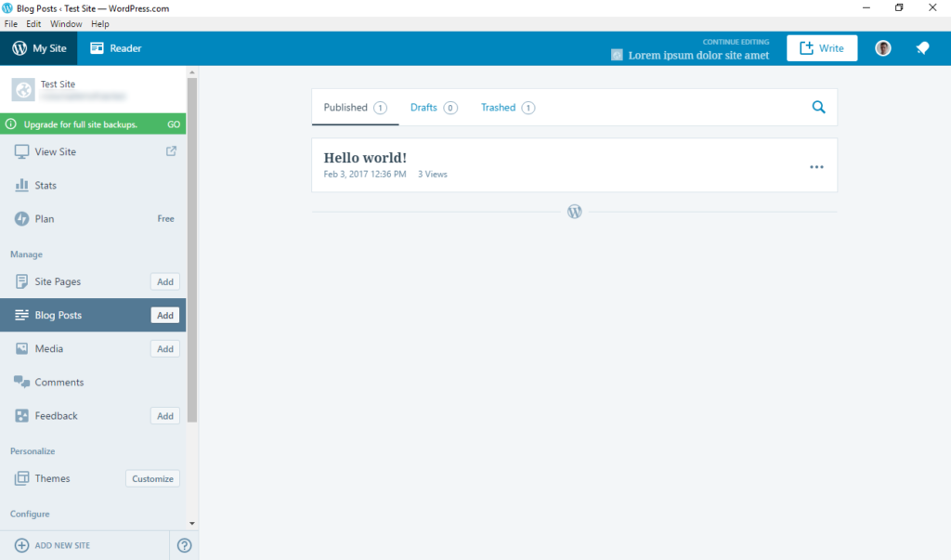View site using the external link icon
Screen dimensions: 951x560
pyautogui.click(x=170, y=151)
